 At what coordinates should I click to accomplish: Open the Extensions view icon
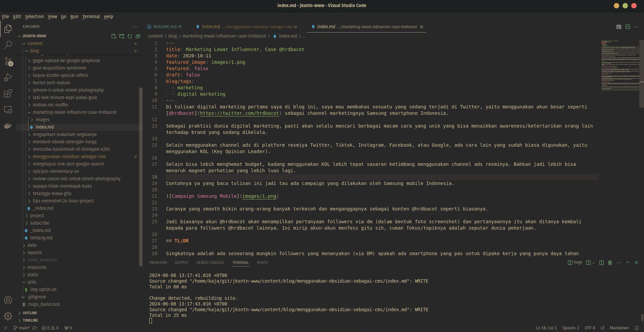(8, 94)
